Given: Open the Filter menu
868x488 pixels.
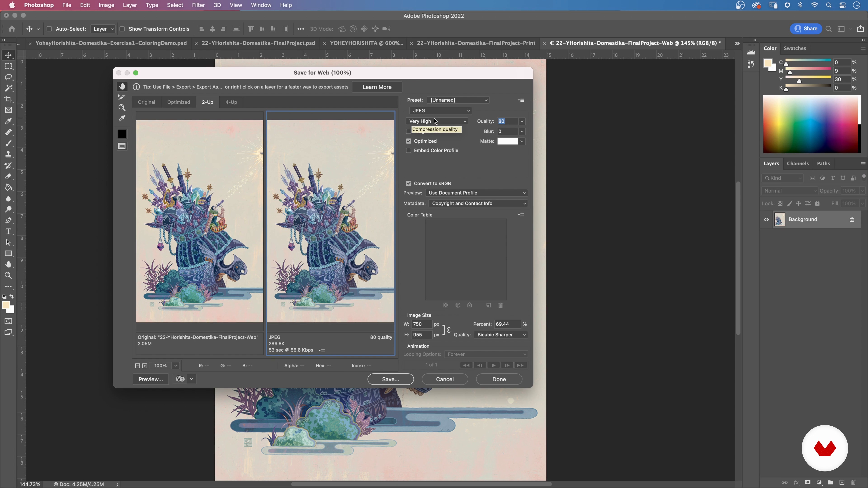Looking at the screenshot, I should tap(198, 5).
